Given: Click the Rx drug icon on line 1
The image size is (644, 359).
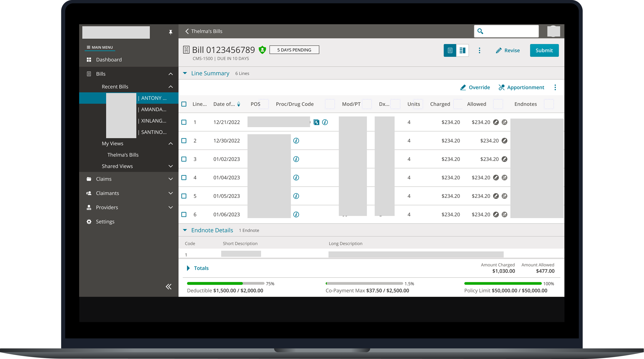Looking at the screenshot, I should coord(316,122).
